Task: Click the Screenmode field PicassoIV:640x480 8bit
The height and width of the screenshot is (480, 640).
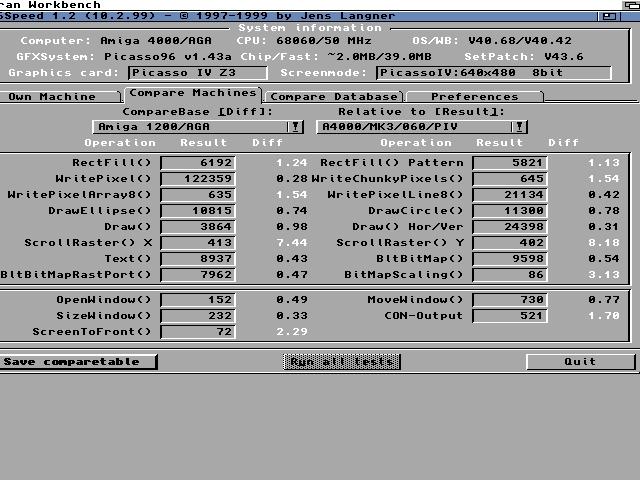Action: 494,73
